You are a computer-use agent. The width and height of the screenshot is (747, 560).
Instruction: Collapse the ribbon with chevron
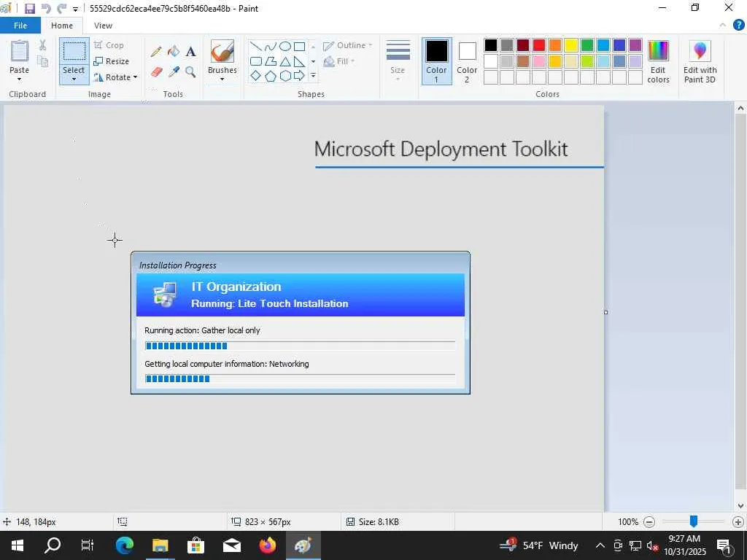(x=723, y=26)
